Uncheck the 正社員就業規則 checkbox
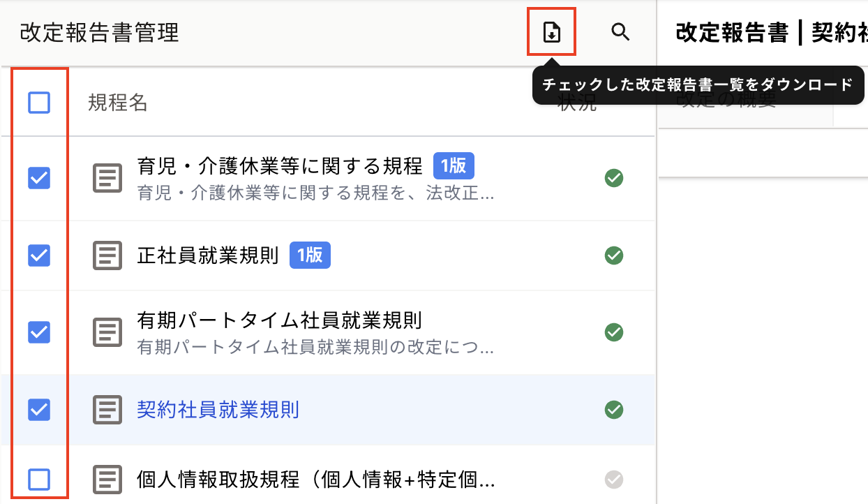 (x=39, y=255)
